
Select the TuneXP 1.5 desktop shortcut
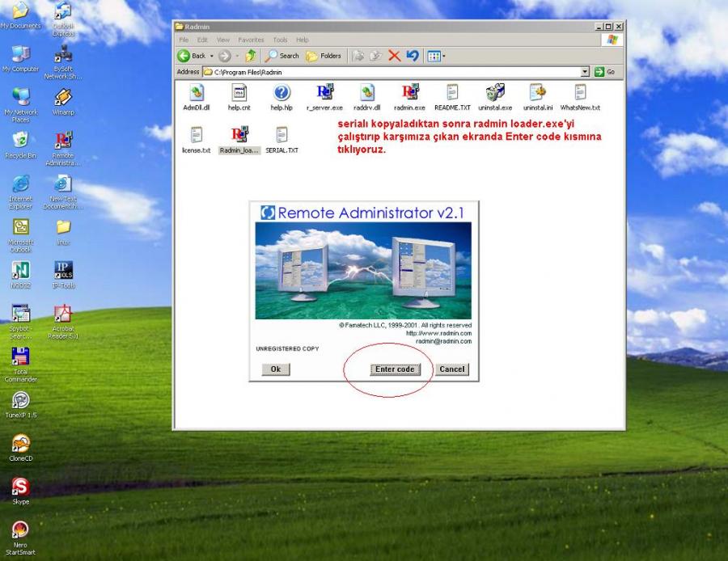[x=21, y=405]
